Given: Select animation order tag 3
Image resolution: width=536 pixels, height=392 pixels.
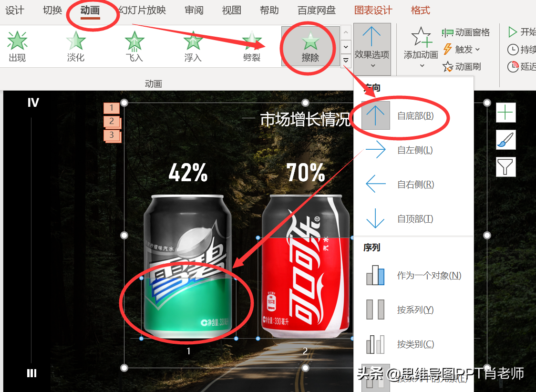Looking at the screenshot, I should coord(112,135).
